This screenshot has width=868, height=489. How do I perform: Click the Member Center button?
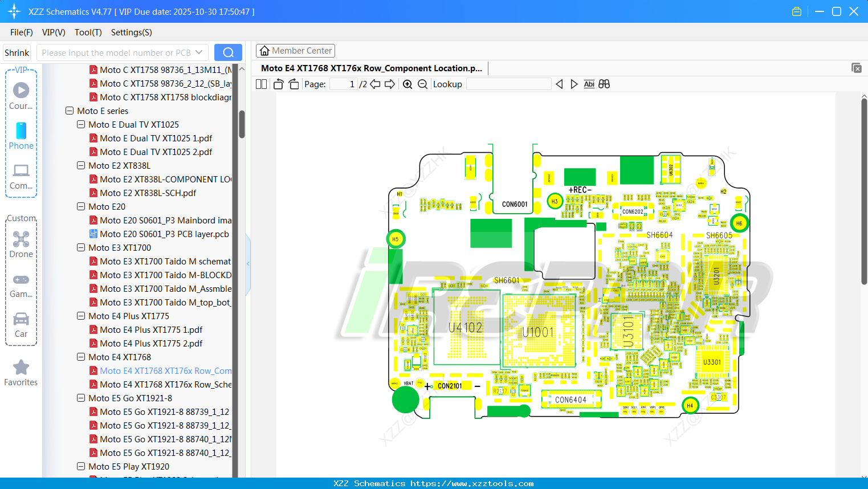point(295,51)
